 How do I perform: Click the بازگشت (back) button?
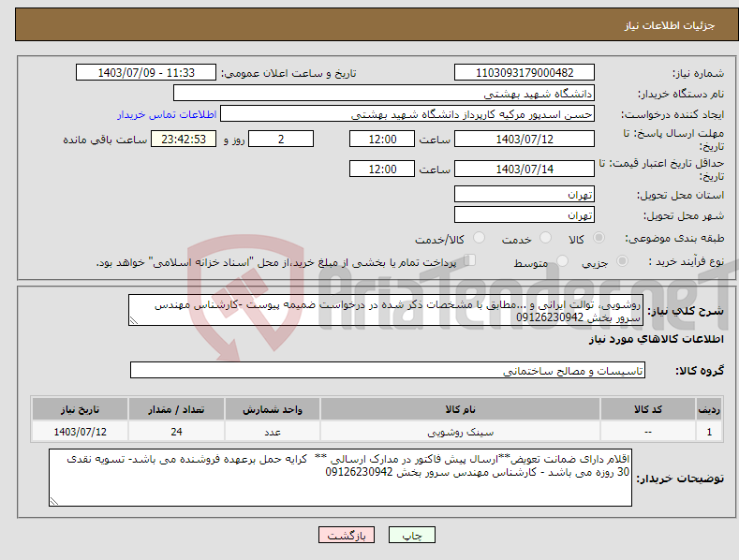point(347,535)
